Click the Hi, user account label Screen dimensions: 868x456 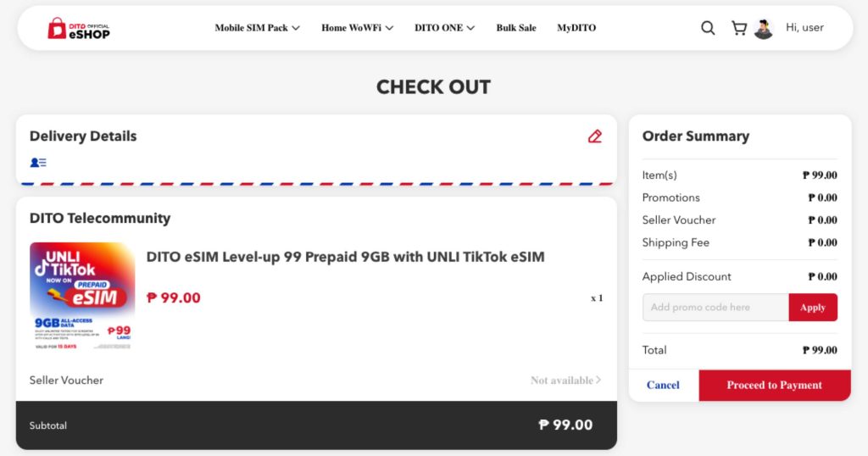click(804, 28)
